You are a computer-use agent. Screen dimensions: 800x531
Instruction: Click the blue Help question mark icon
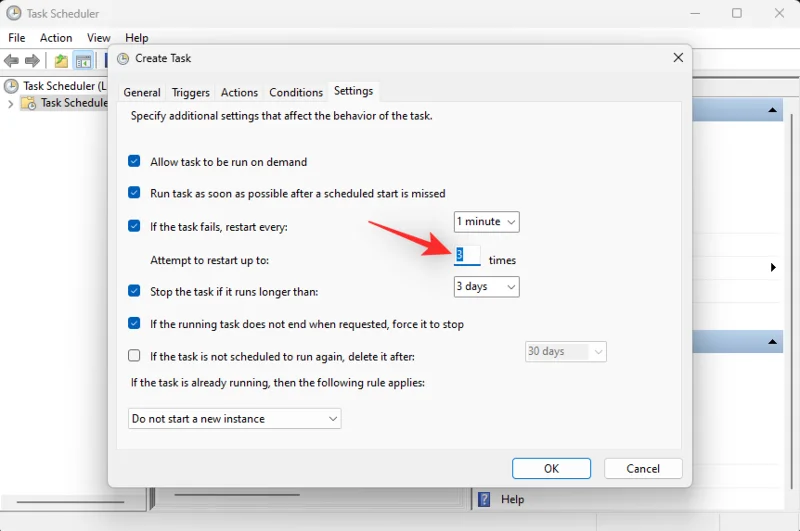484,499
